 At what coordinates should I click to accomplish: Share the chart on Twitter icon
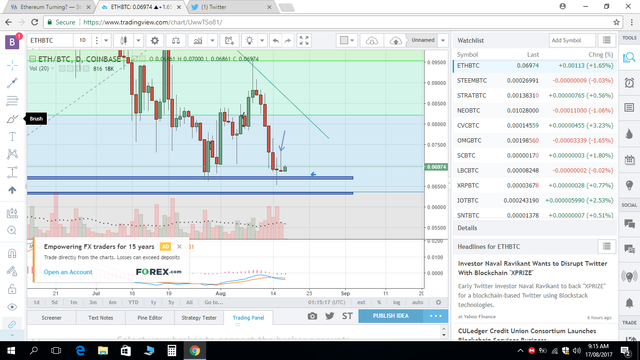pyautogui.click(x=330, y=316)
